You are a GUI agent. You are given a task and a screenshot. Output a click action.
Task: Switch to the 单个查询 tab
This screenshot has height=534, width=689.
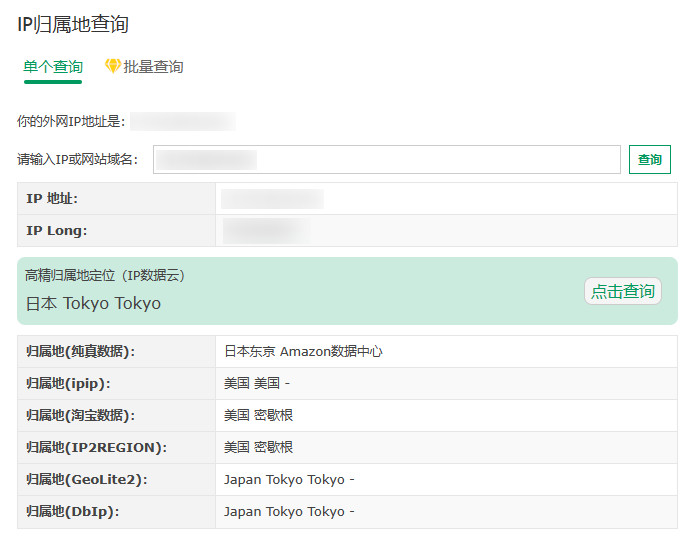tap(53, 67)
